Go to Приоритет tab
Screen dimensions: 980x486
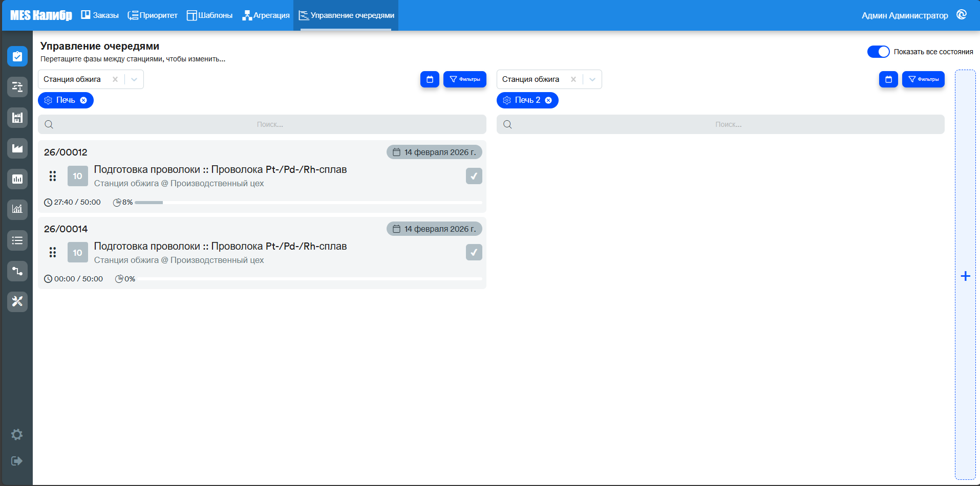(x=153, y=15)
